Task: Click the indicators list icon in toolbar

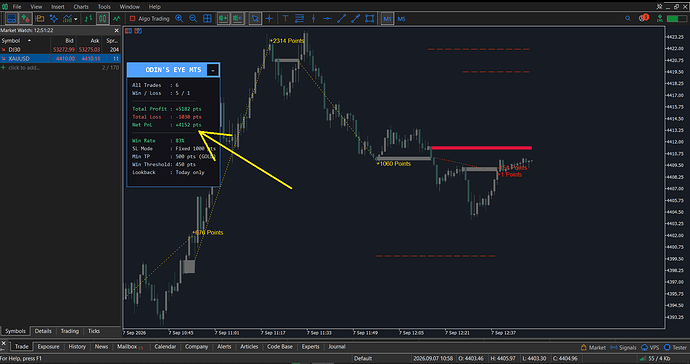Action: pos(54,18)
